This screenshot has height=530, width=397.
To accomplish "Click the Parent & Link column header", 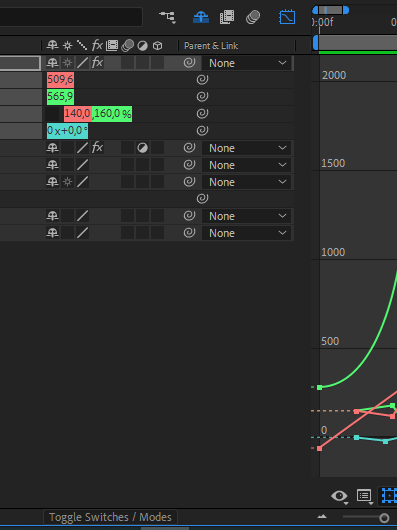I will (x=211, y=46).
